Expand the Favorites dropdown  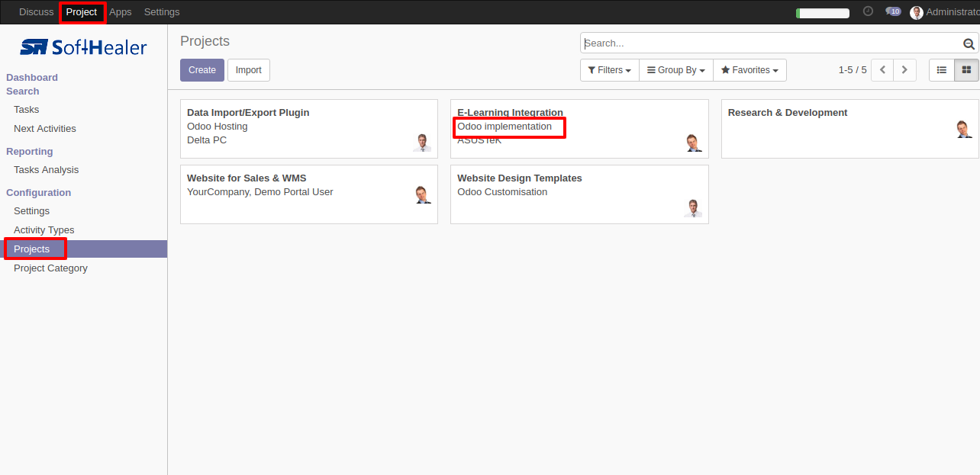pyautogui.click(x=750, y=70)
